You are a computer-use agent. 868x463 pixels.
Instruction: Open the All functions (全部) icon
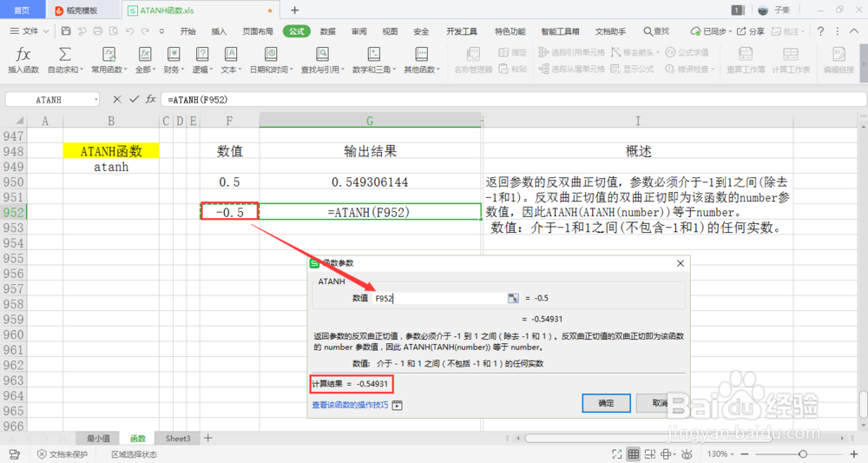144,54
